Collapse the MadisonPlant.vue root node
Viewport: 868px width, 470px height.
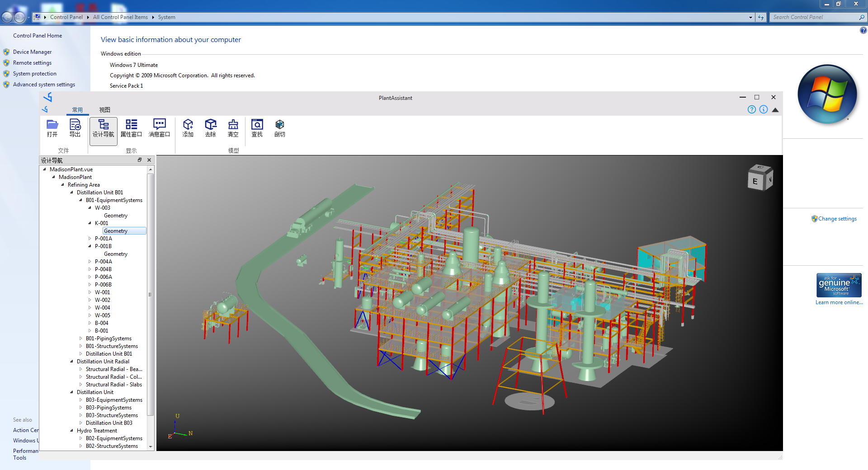point(44,169)
